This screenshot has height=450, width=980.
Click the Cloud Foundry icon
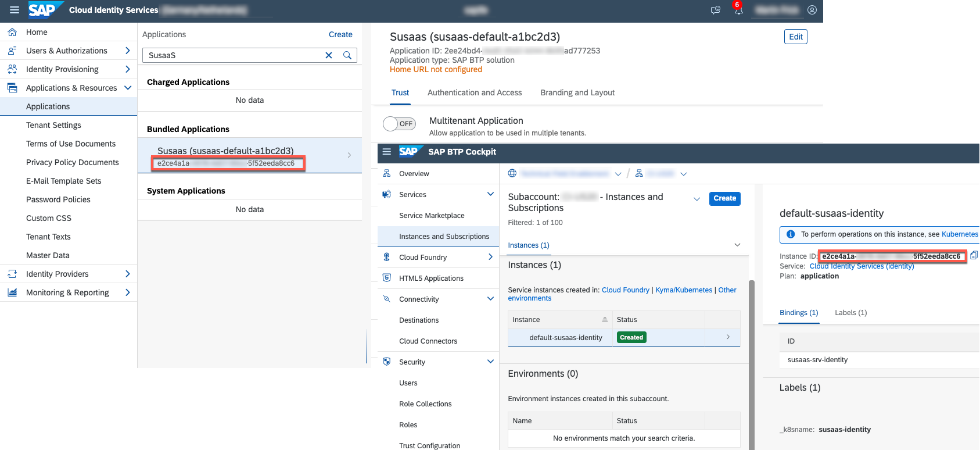[387, 257]
